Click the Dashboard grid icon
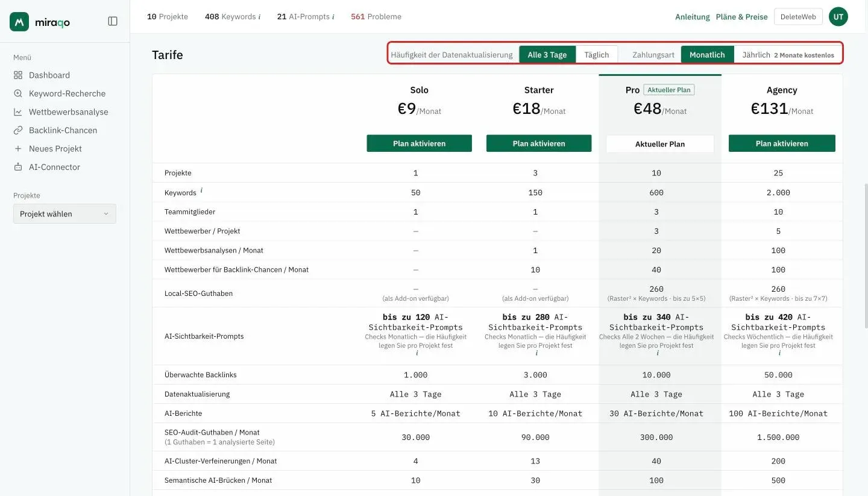868x496 pixels. 17,75
